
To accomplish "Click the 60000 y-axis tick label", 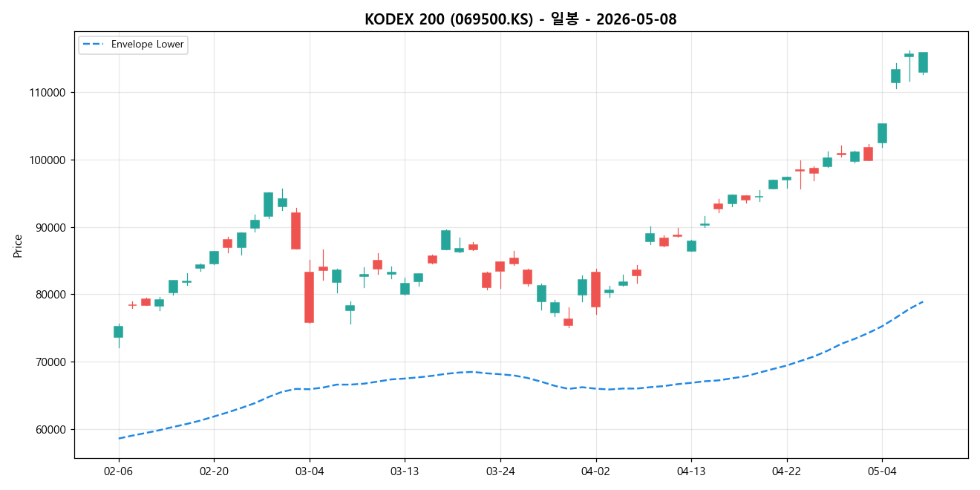I will click(50, 430).
